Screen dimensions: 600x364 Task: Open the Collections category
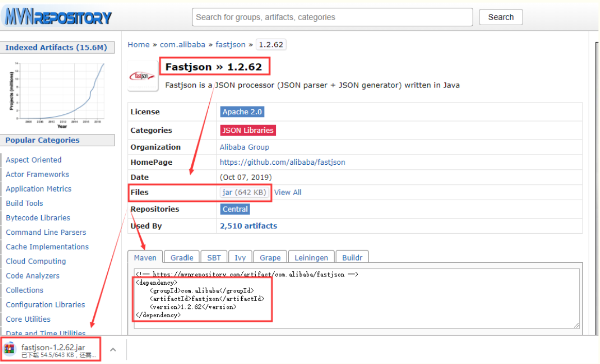coord(25,290)
